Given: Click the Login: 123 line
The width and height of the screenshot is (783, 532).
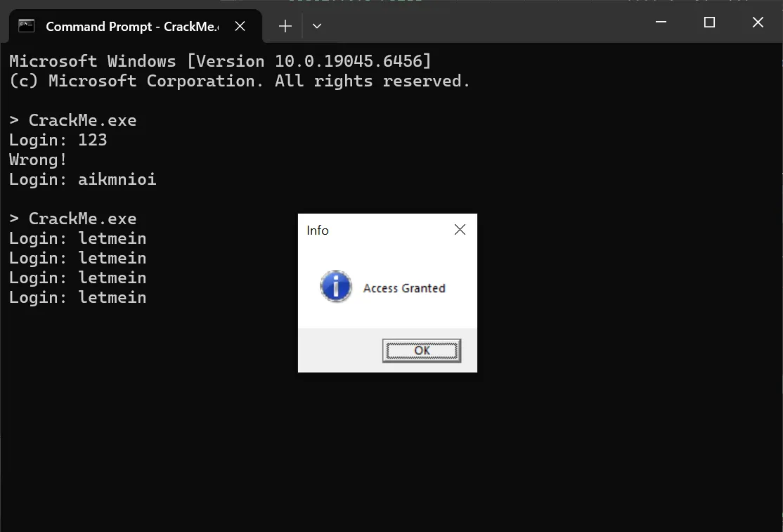Looking at the screenshot, I should pyautogui.click(x=58, y=140).
